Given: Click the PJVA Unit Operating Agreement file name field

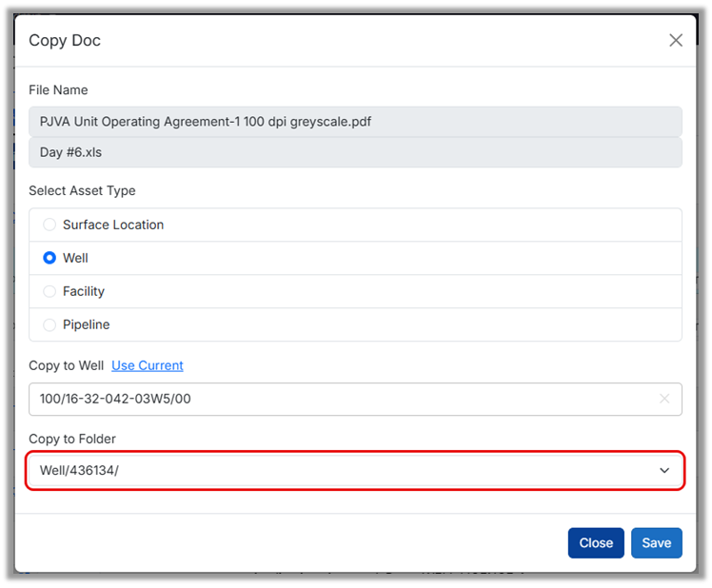Looking at the screenshot, I should (354, 122).
